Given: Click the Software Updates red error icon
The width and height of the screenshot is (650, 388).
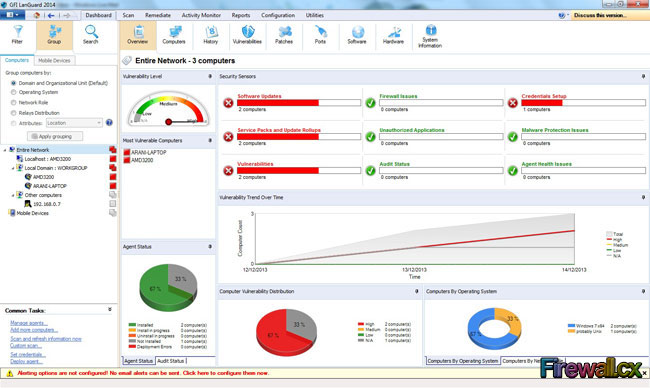Looking at the screenshot, I should click(x=228, y=103).
